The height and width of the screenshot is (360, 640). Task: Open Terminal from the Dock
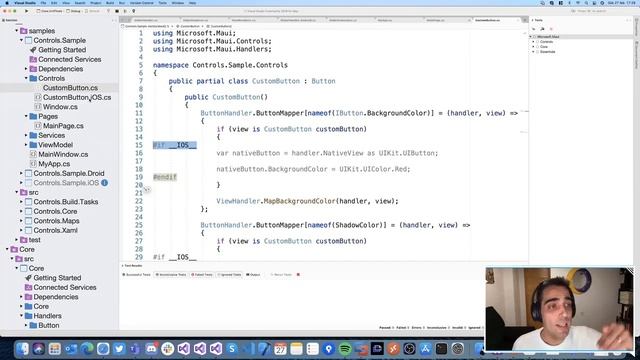pyautogui.click(x=442, y=349)
